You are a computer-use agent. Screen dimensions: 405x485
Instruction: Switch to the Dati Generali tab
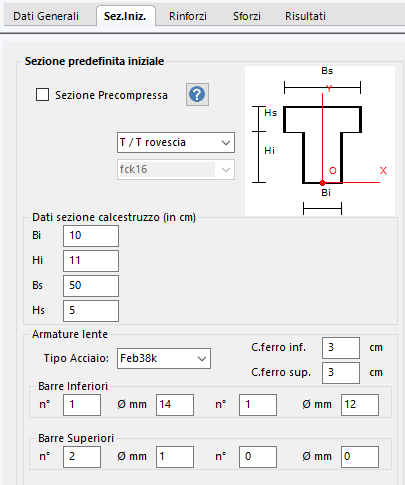pos(46,16)
